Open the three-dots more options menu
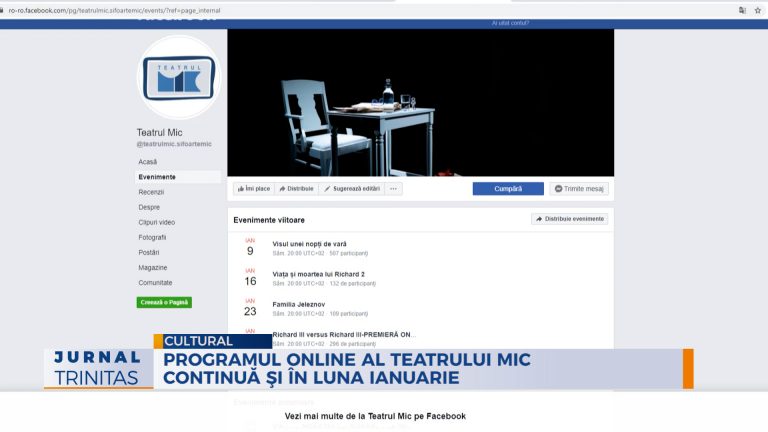 click(393, 189)
